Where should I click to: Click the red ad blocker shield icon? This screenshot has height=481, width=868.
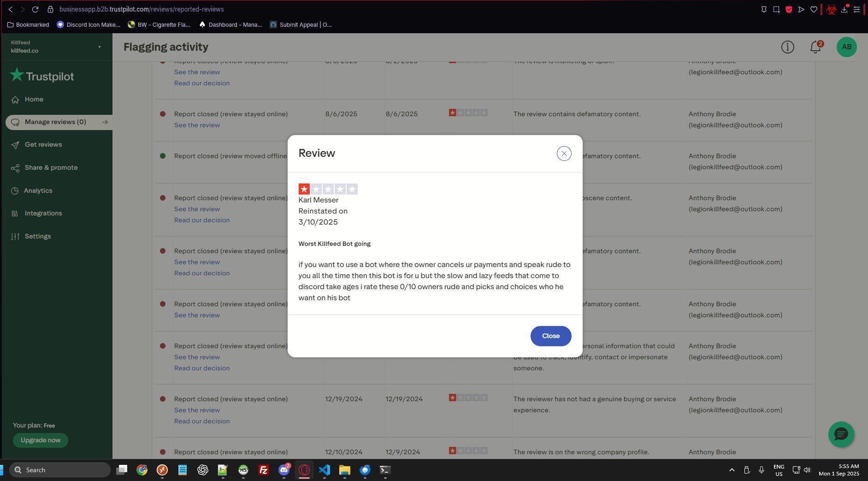pyautogui.click(x=789, y=9)
